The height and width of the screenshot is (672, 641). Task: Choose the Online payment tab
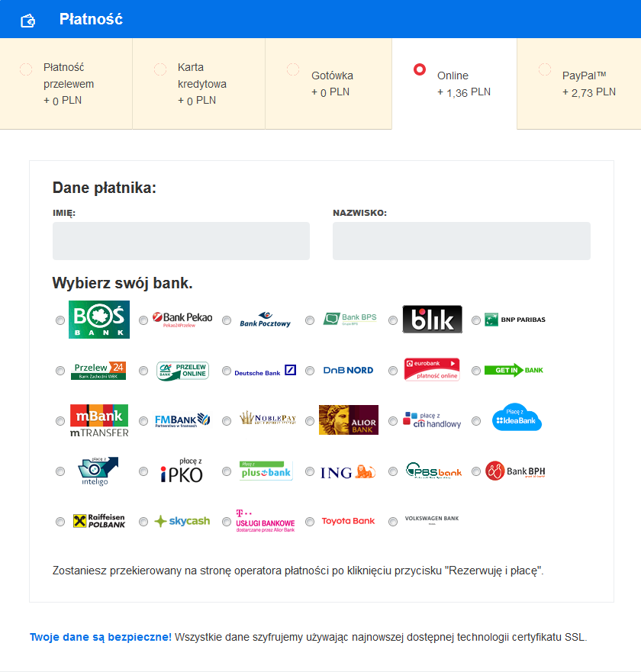click(455, 84)
